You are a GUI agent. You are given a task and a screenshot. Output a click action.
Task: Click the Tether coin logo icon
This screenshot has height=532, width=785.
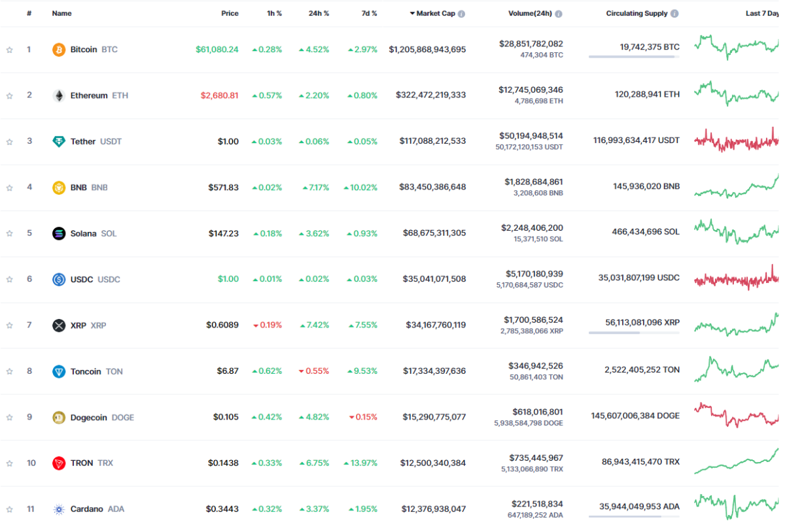coord(59,141)
